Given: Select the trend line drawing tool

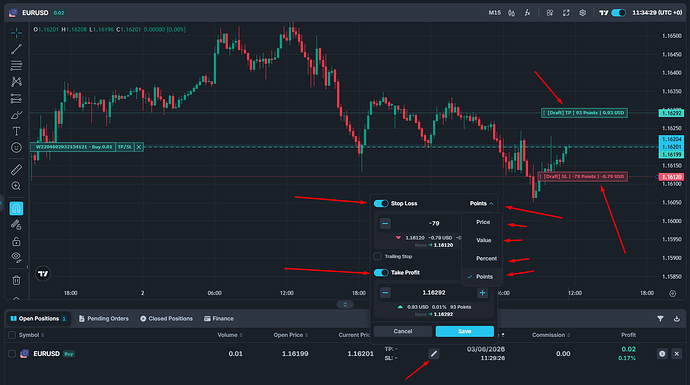Looking at the screenshot, I should point(16,49).
